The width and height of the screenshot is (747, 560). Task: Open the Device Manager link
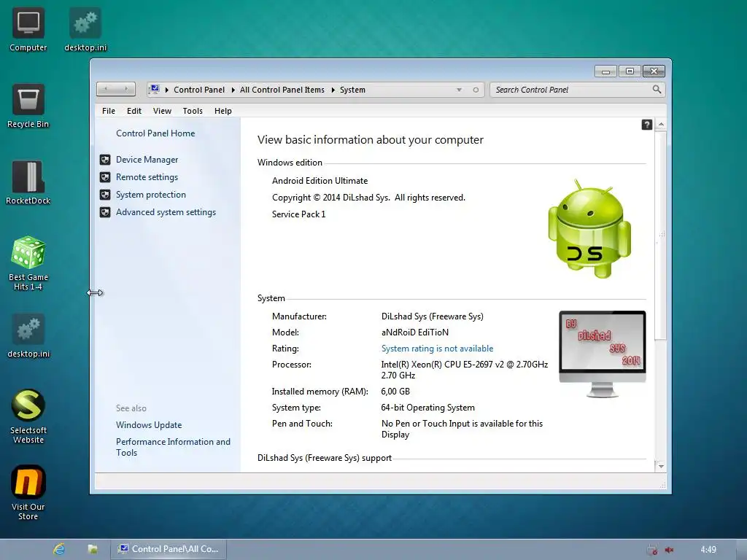tap(147, 160)
